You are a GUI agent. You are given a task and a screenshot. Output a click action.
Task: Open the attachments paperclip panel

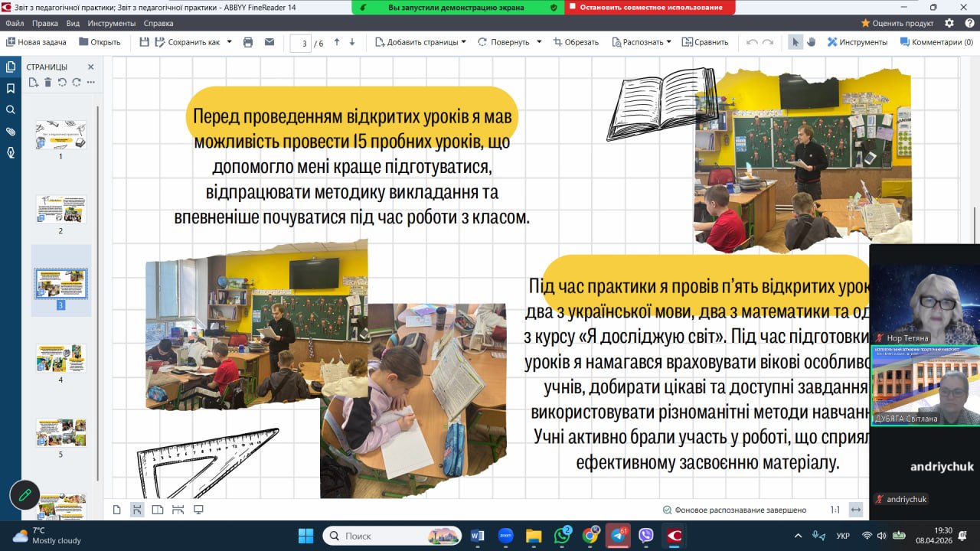tap(11, 131)
